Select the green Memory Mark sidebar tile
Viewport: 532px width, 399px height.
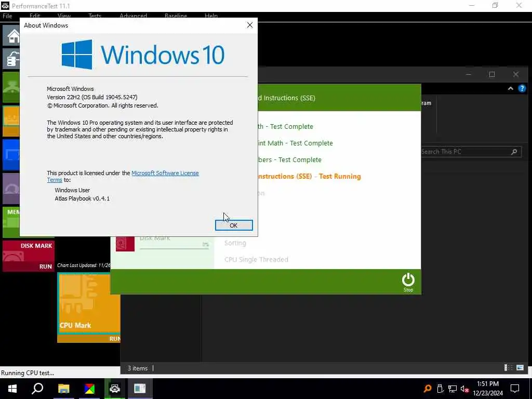tap(11, 222)
